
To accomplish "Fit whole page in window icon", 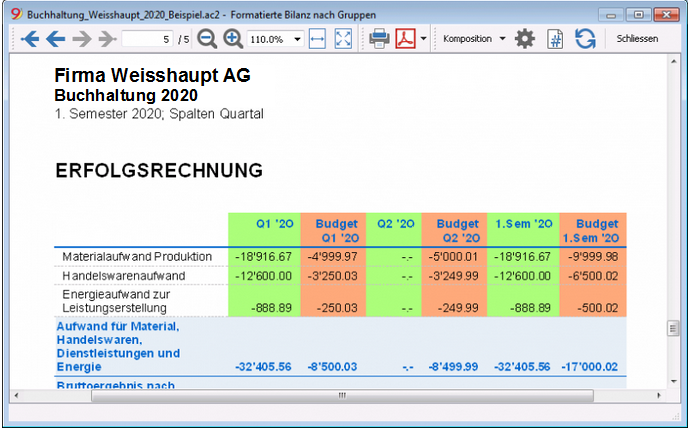I will tap(343, 39).
